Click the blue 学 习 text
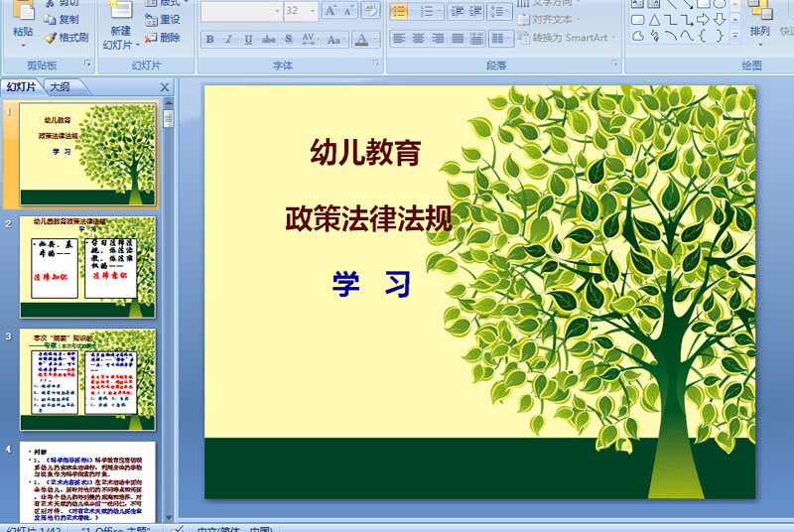The width and height of the screenshot is (794, 532). [371, 284]
